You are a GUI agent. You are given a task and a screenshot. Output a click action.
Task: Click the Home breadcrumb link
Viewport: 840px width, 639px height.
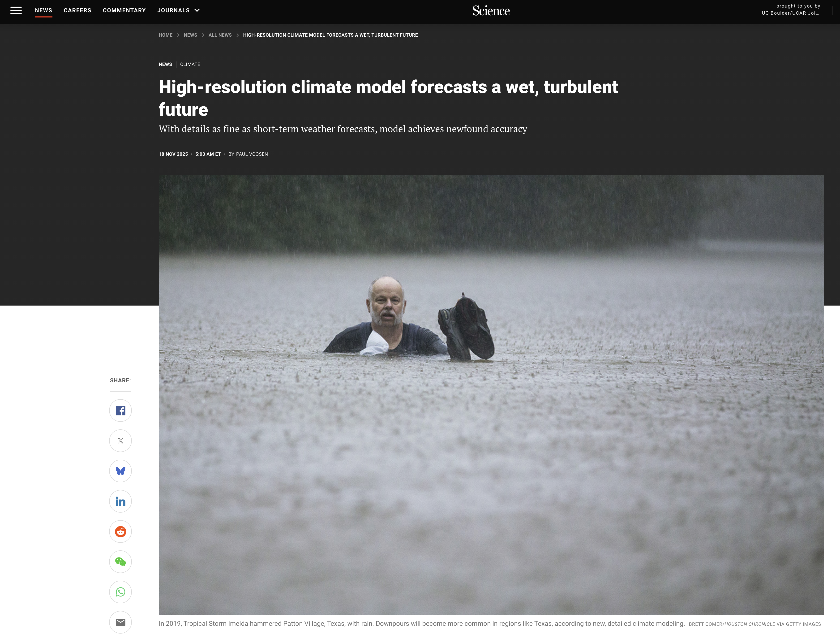165,35
